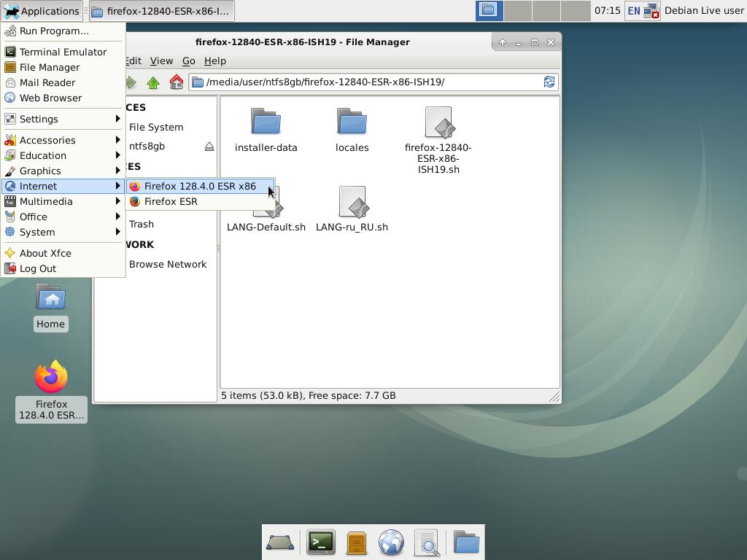Open Mail Reader menu entry
This screenshot has width=747, height=560.
[63, 82]
